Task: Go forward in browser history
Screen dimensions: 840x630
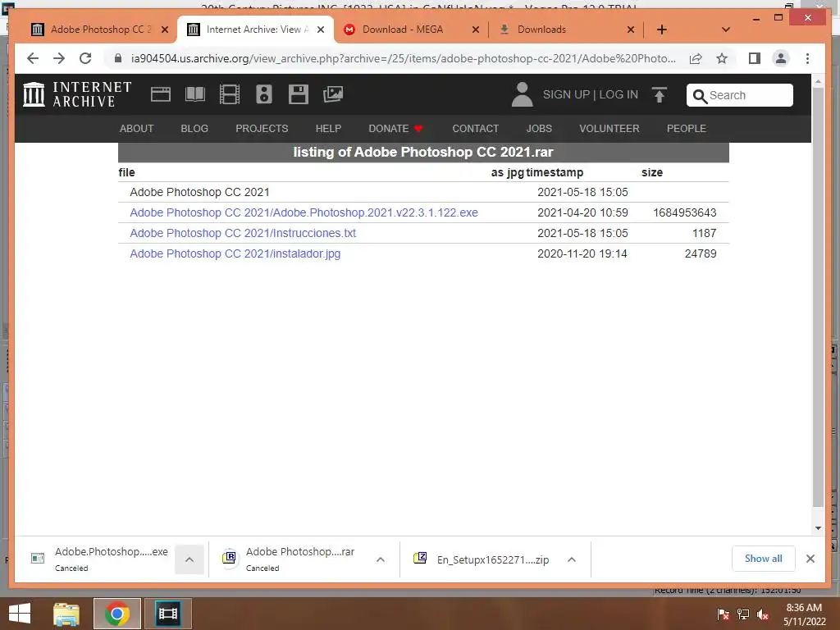Action: [x=59, y=58]
